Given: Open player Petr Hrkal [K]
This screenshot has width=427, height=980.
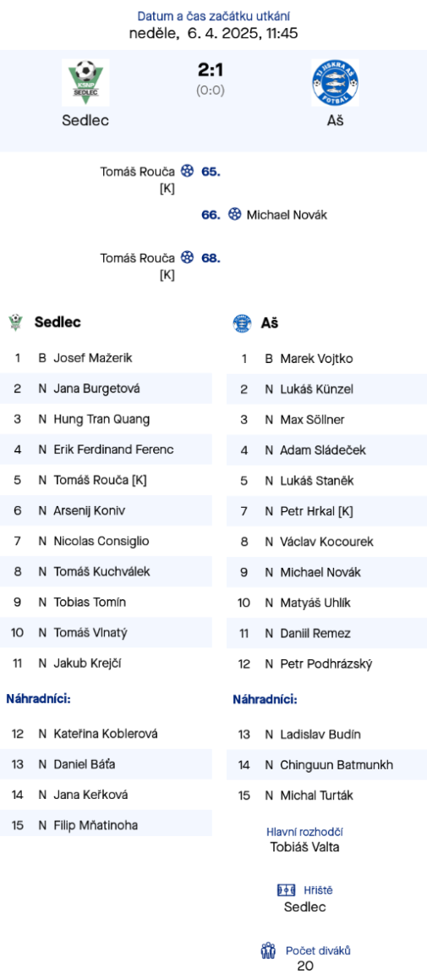Looking at the screenshot, I should pyautogui.click(x=316, y=511).
